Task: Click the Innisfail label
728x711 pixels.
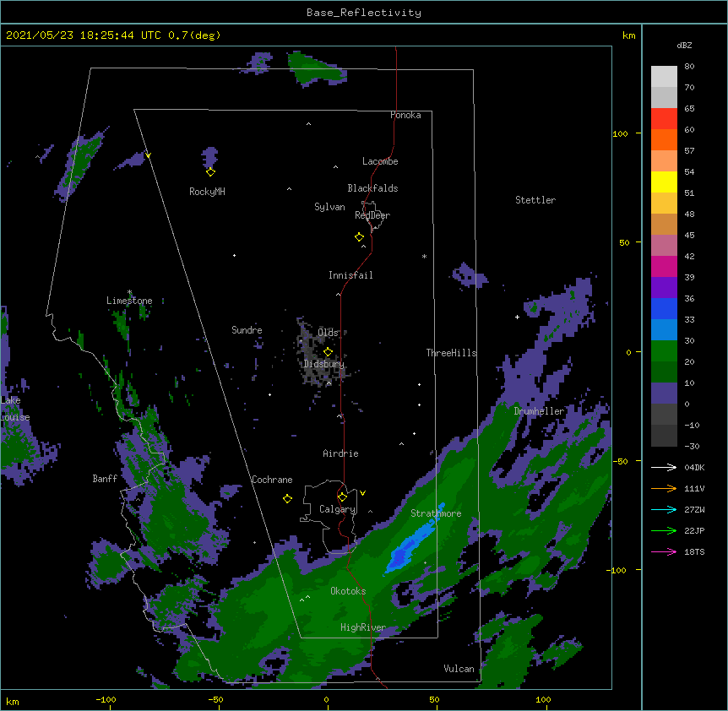Action: [350, 275]
